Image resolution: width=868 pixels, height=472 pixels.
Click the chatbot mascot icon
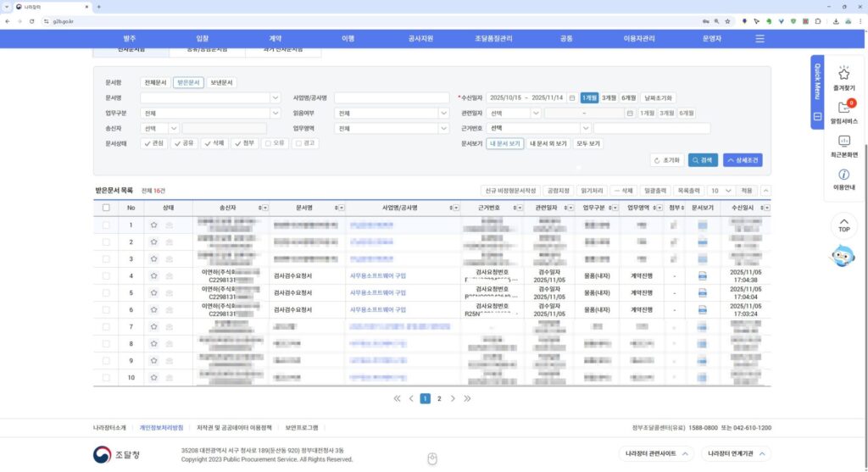pos(843,255)
